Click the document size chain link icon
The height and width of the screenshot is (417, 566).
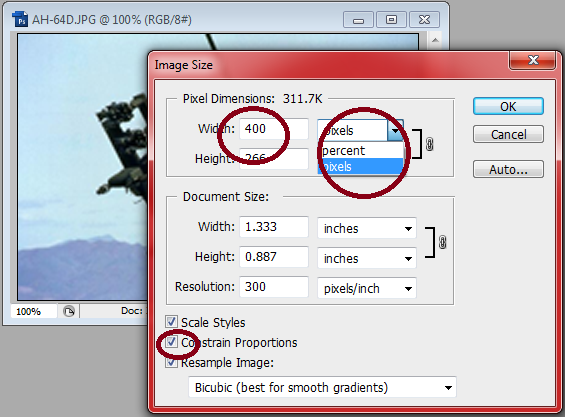pyautogui.click(x=443, y=242)
